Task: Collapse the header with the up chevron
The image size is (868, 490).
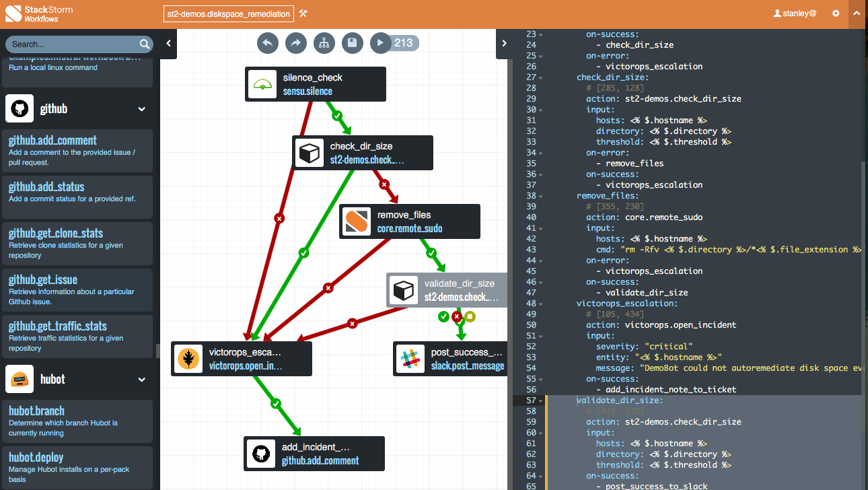Action: (x=857, y=13)
